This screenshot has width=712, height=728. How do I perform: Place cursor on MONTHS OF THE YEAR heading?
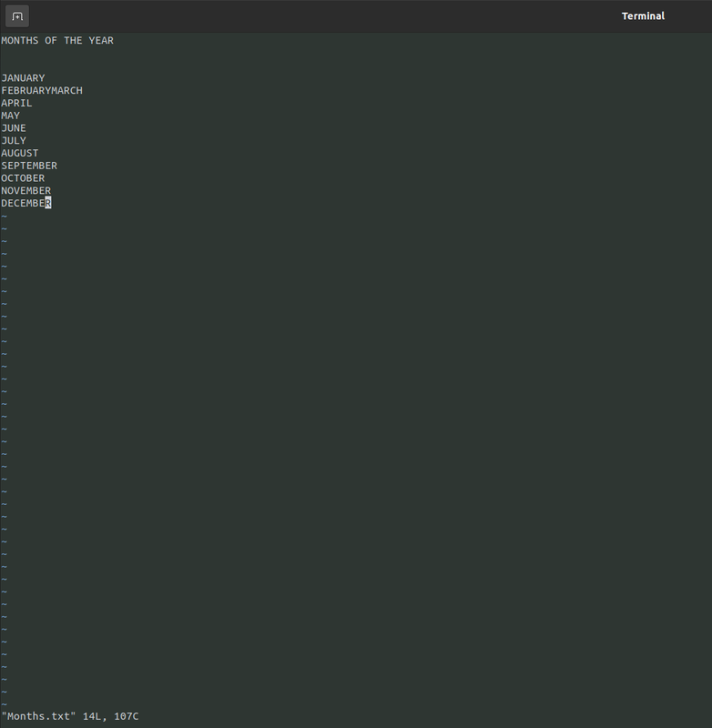tap(57, 40)
